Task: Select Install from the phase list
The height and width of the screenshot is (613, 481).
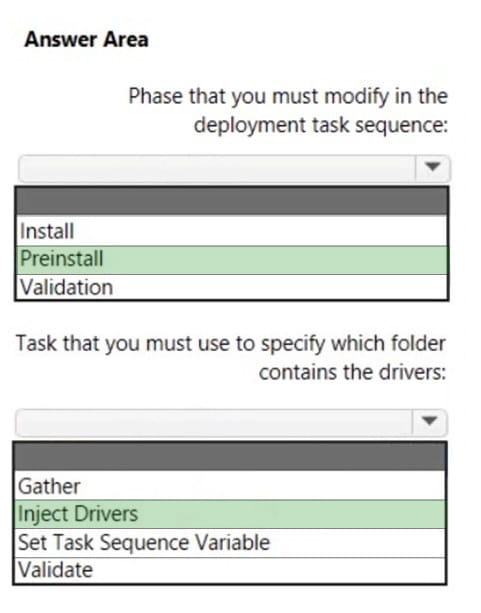Action: pos(232,231)
